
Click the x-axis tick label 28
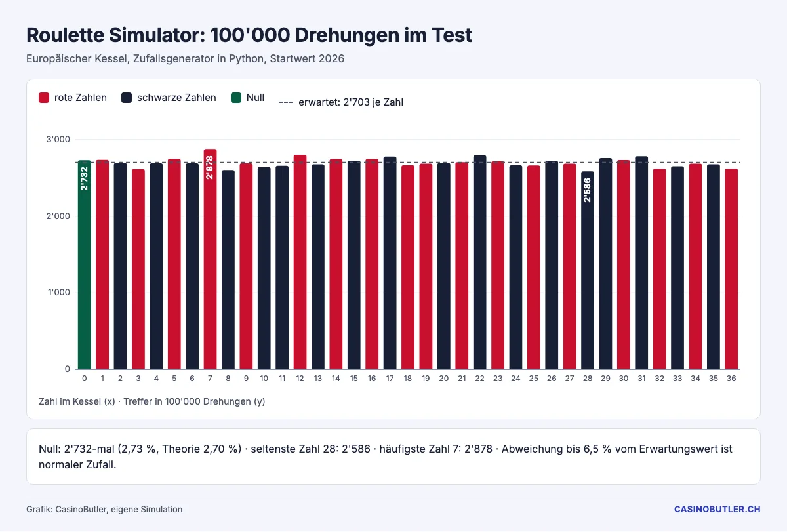coord(588,379)
